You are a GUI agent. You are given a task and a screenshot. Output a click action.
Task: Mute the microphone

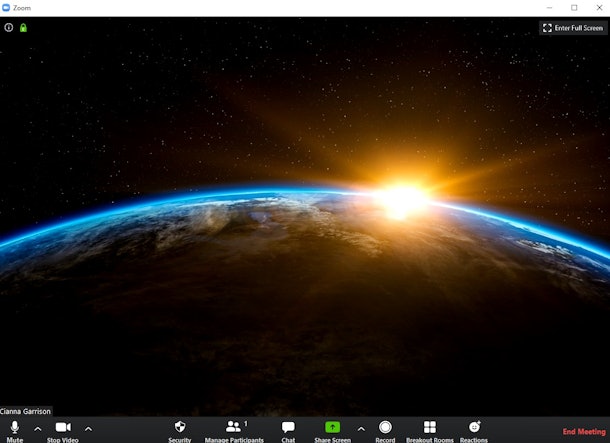pos(14,429)
